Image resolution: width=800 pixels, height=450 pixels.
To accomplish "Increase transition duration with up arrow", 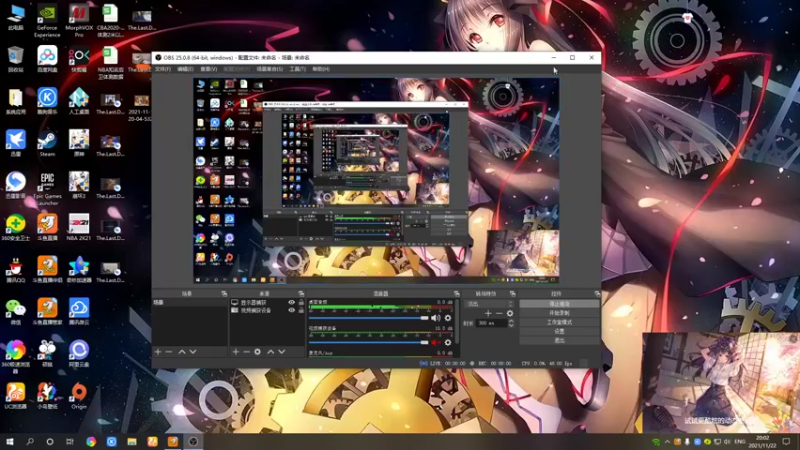I will (x=511, y=321).
